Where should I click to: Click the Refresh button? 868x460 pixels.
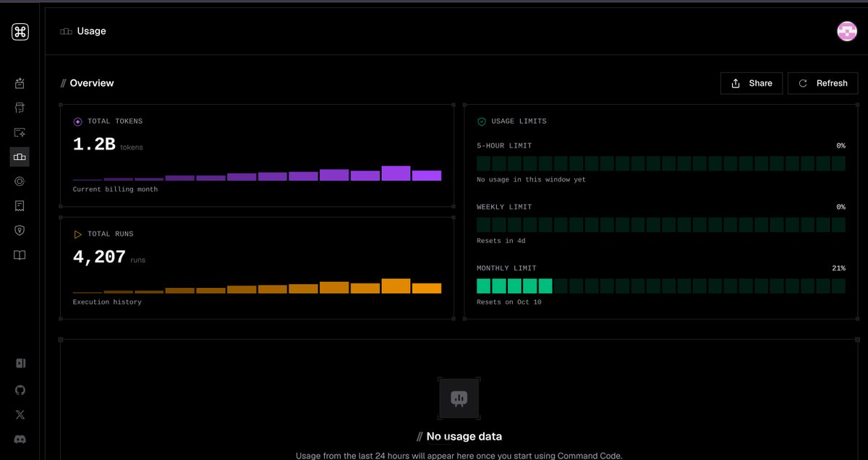822,83
